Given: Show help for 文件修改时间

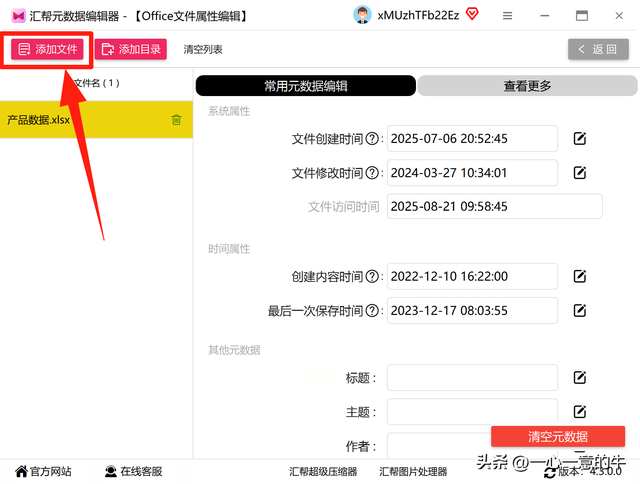Looking at the screenshot, I should pyautogui.click(x=372, y=173).
